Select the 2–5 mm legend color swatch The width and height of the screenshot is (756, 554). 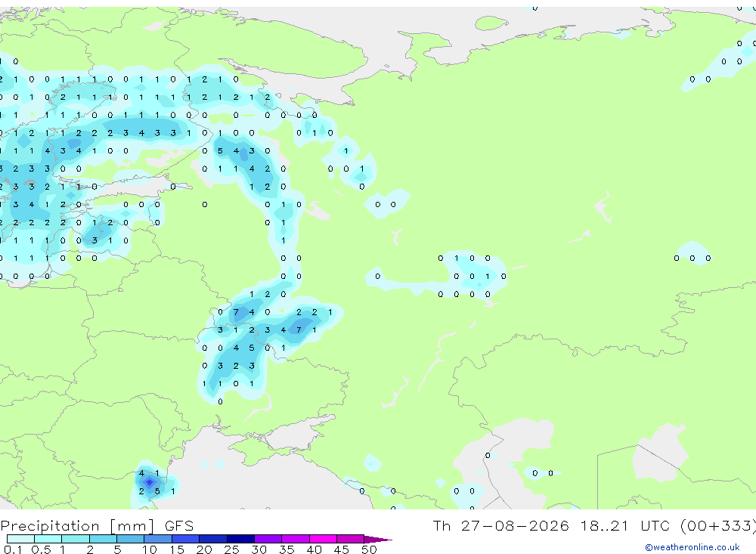click(103, 539)
